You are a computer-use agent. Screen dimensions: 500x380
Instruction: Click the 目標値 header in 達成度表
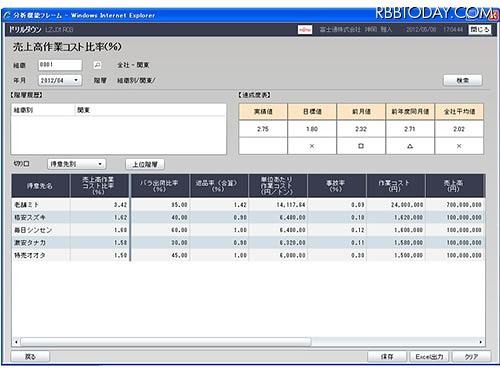point(312,112)
